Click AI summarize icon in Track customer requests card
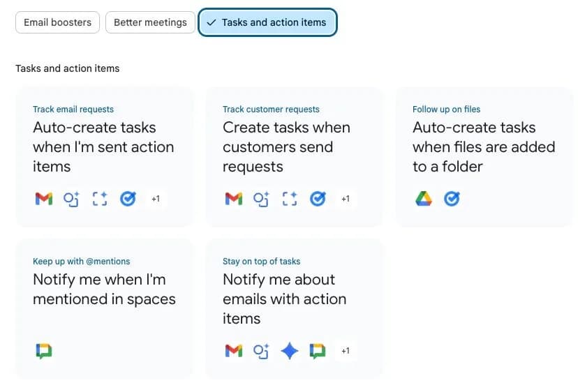578x392 pixels. point(261,199)
